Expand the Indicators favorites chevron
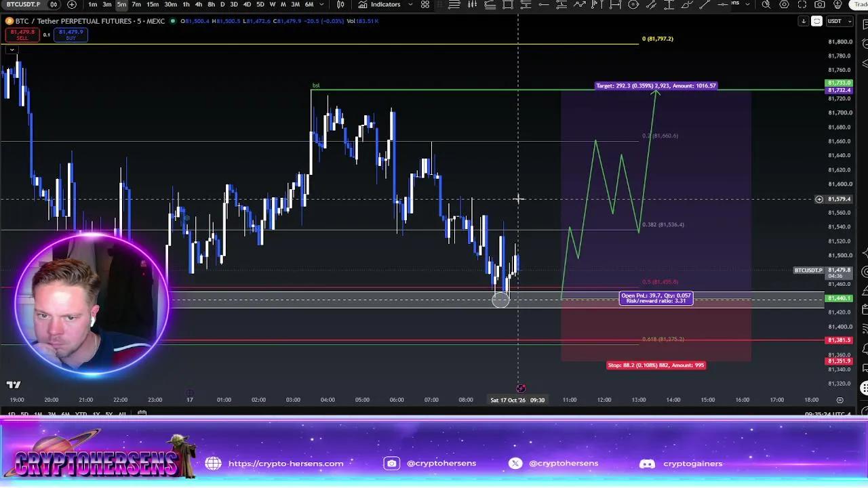 coord(412,4)
